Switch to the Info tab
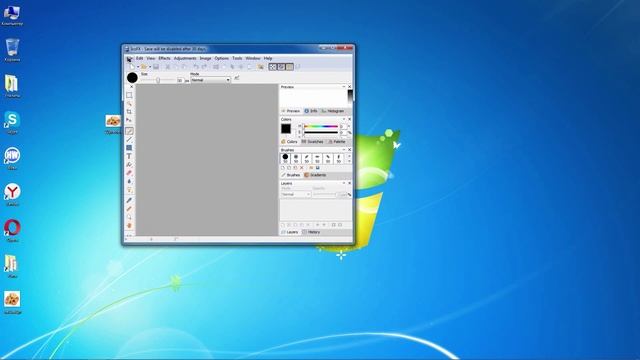Screen dimensions: 640x360 (x=311, y=111)
